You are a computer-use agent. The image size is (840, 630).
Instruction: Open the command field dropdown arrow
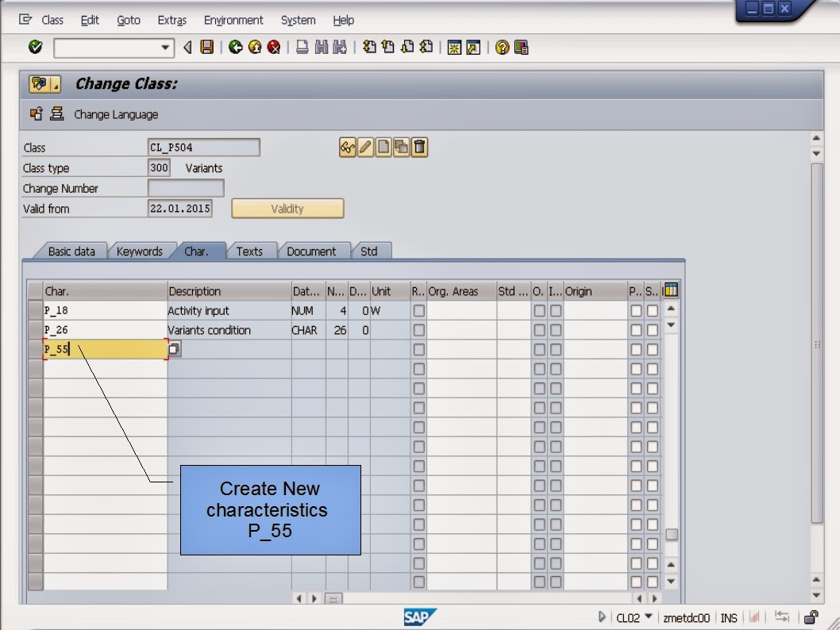[166, 47]
